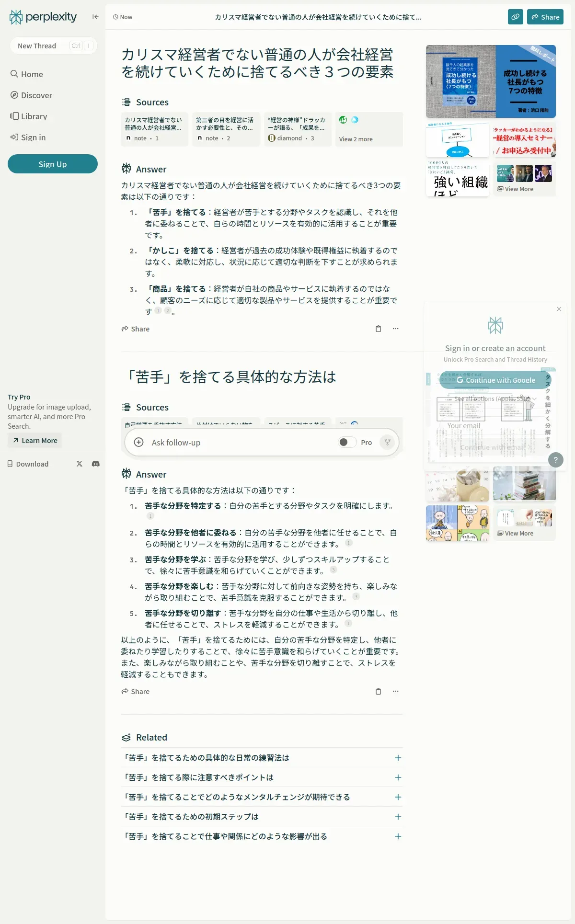Copy the first answer with clipboard icon
The width and height of the screenshot is (575, 924).
[379, 329]
